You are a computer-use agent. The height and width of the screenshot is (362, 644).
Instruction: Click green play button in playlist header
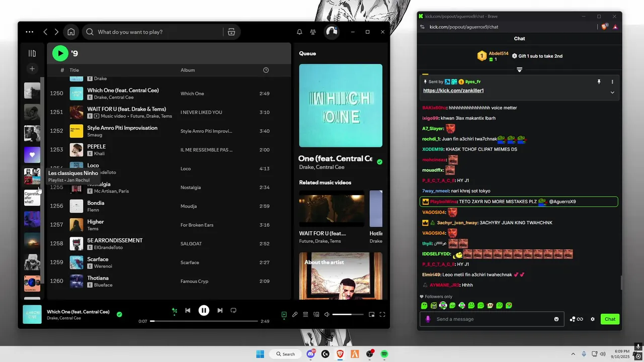point(60,53)
